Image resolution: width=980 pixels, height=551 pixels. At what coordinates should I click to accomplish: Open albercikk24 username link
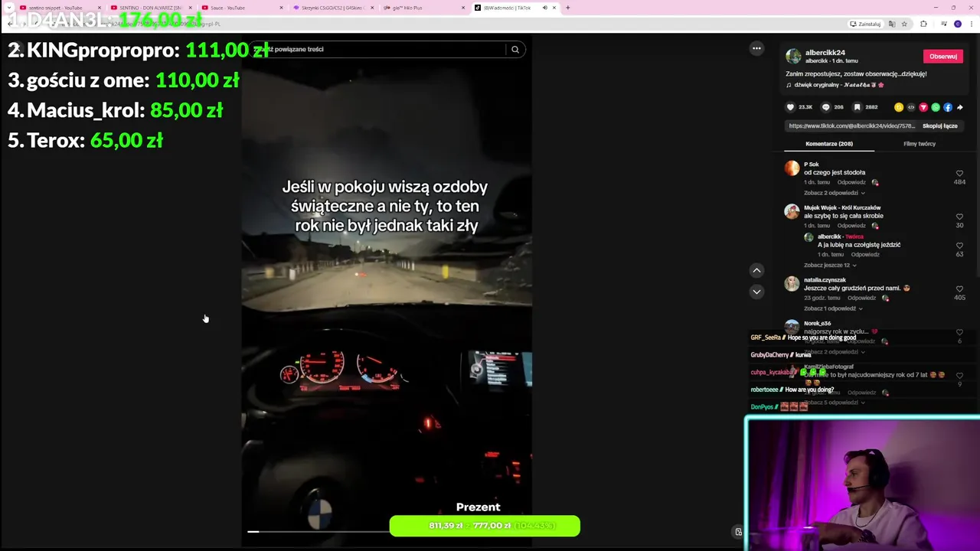(825, 53)
